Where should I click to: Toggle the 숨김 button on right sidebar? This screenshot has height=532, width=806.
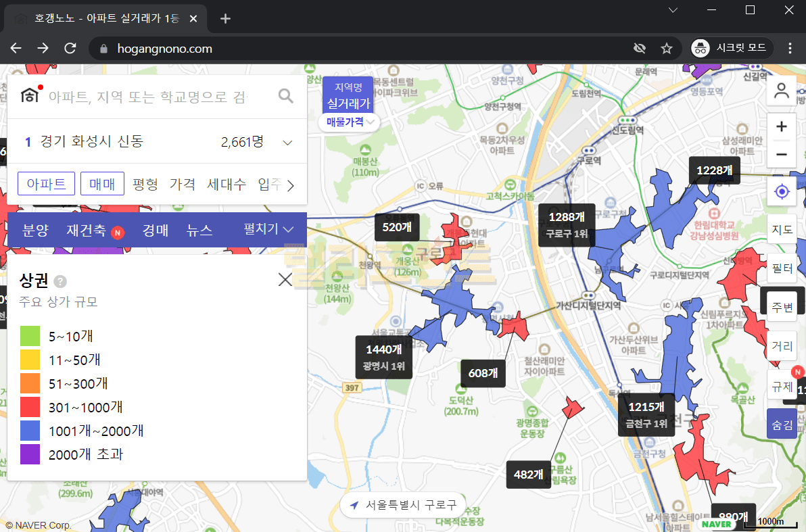click(x=782, y=425)
